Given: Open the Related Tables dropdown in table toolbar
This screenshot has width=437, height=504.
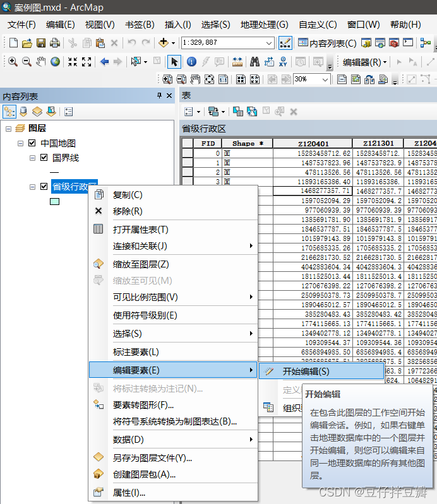Looking at the screenshot, I should tap(223, 112).
